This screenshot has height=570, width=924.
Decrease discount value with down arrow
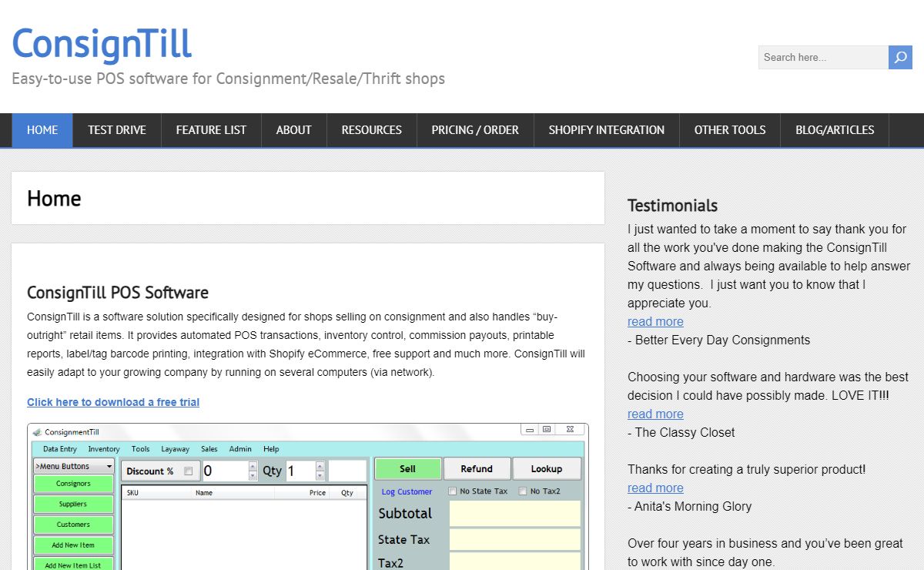tap(253, 476)
